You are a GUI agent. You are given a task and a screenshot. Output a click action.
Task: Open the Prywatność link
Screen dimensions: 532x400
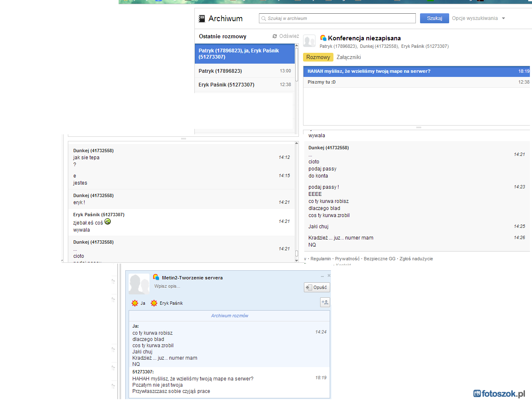coord(347,259)
